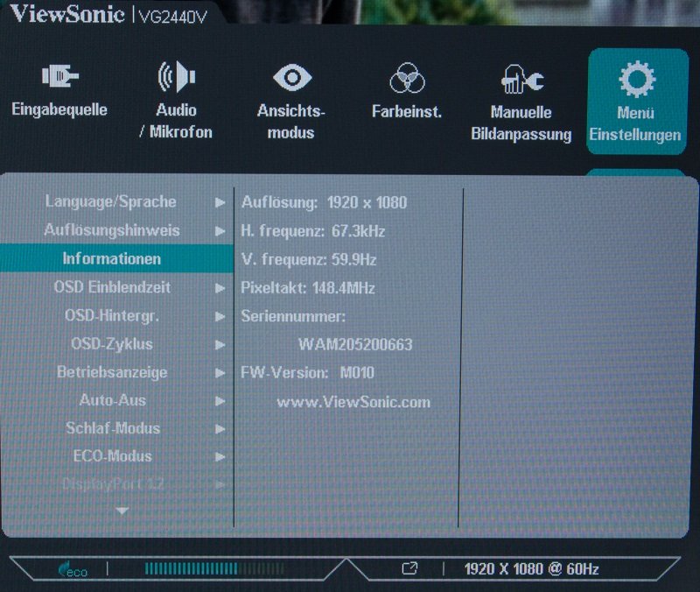The height and width of the screenshot is (592, 700).
Task: Expand the OSD-Hintergr. submenu arrow
Action: 220,317
